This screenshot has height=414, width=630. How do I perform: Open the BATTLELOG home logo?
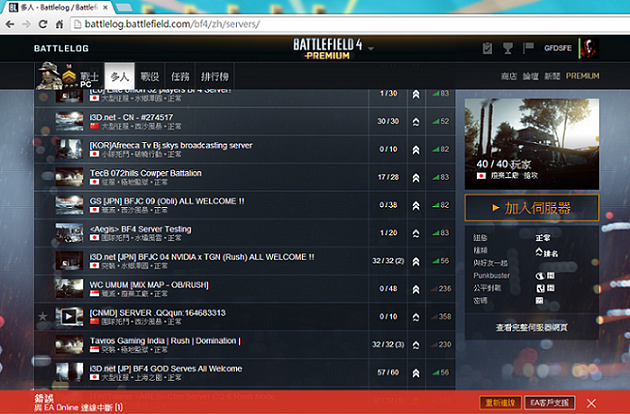pos(61,48)
